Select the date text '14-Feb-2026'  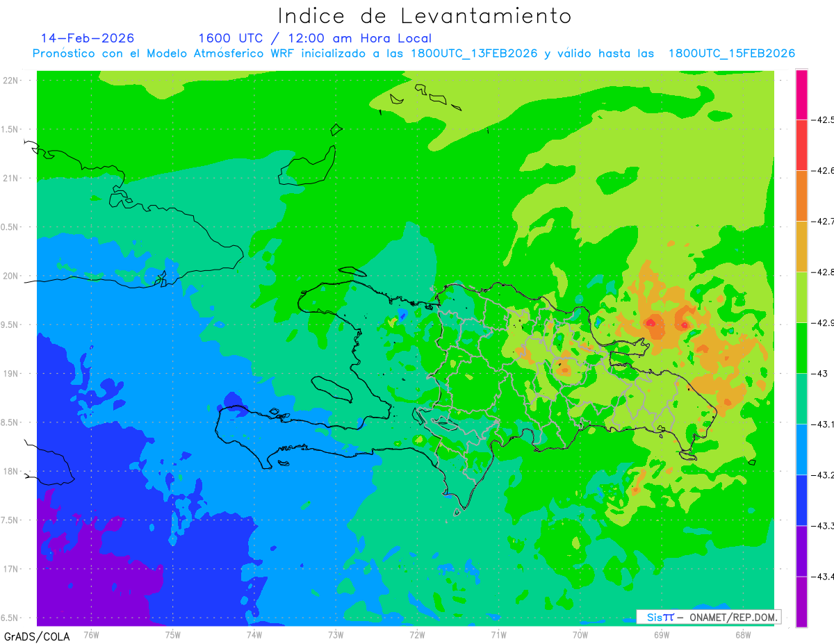[x=88, y=38]
